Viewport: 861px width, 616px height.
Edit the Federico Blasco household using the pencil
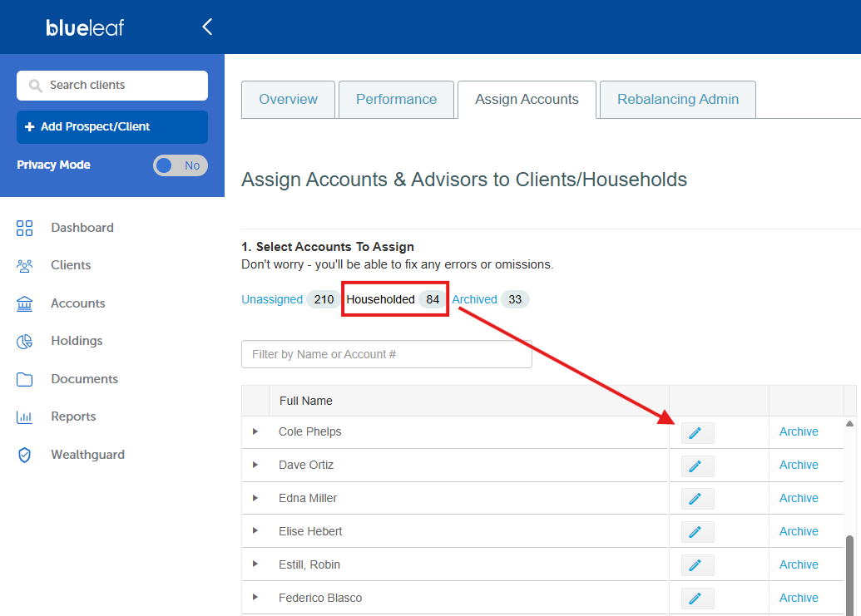pyautogui.click(x=697, y=599)
